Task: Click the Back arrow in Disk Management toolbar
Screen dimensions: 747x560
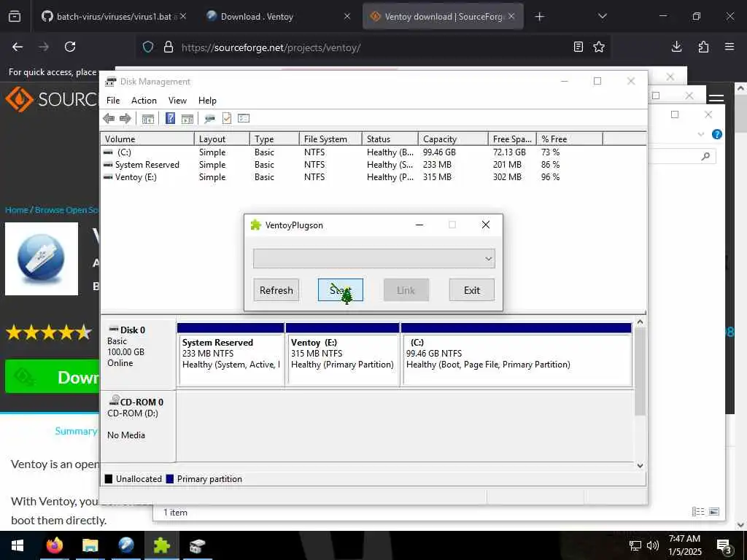Action: 109,119
